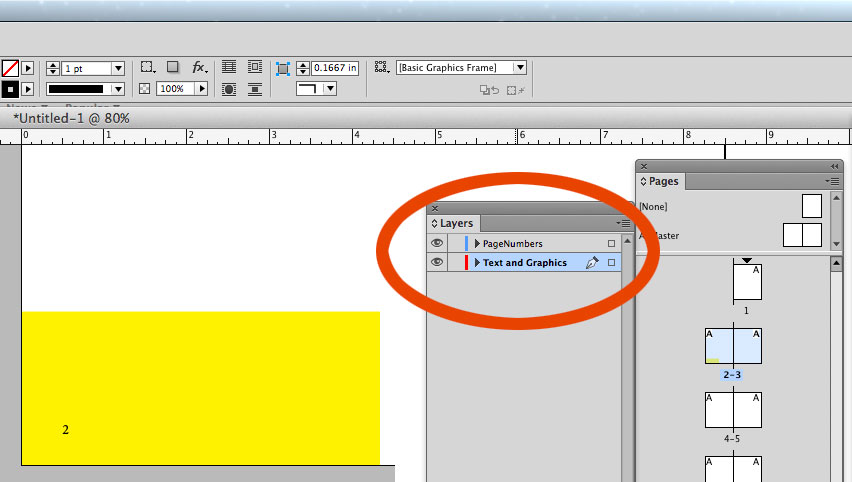852x482 pixels.
Task: Open the Pages panel flyout menu
Action: pyautogui.click(x=832, y=181)
